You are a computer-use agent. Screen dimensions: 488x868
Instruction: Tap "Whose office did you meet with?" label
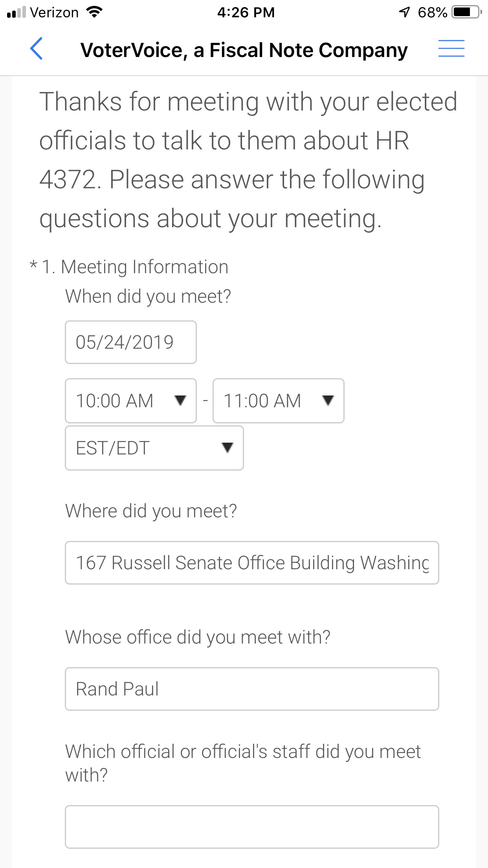[198, 637]
